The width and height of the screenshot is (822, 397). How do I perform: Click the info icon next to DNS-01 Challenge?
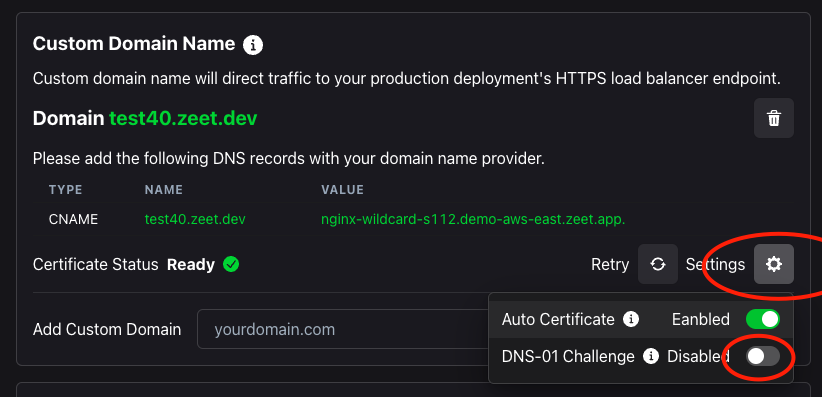[651, 357]
